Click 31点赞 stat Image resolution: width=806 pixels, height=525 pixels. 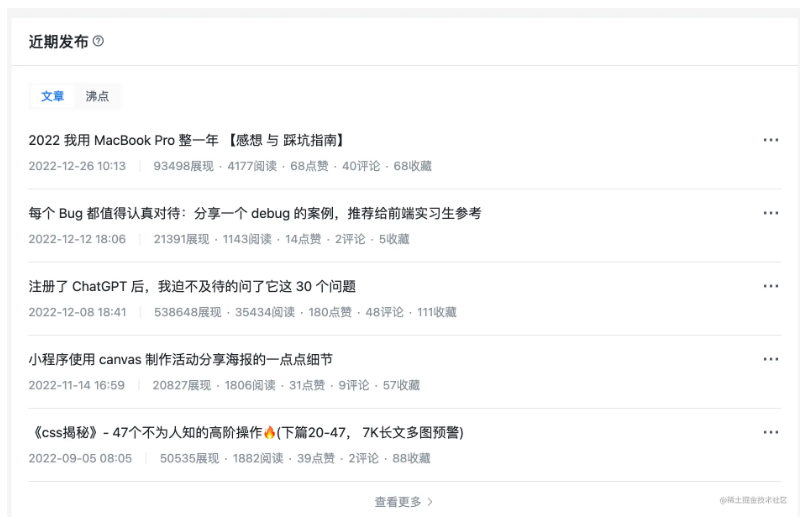307,385
